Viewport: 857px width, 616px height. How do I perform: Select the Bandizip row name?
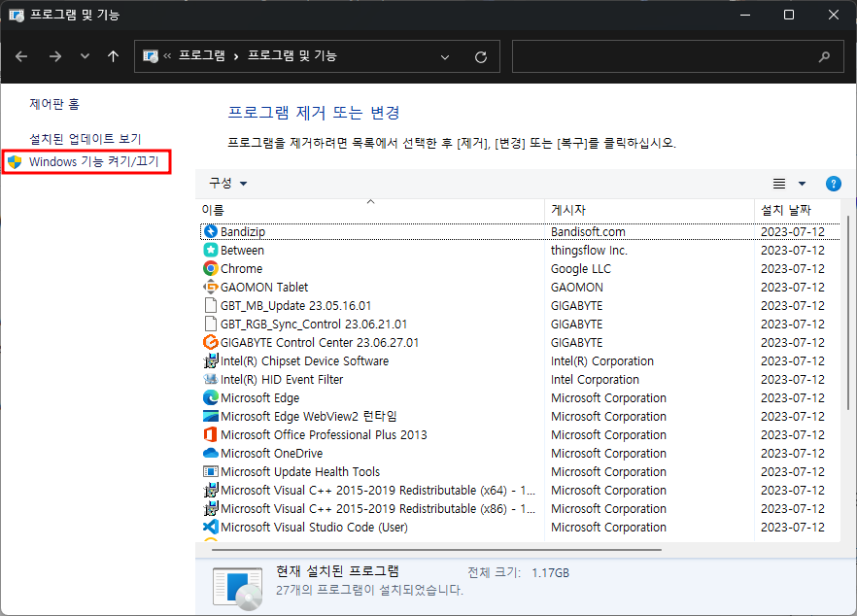(x=243, y=232)
